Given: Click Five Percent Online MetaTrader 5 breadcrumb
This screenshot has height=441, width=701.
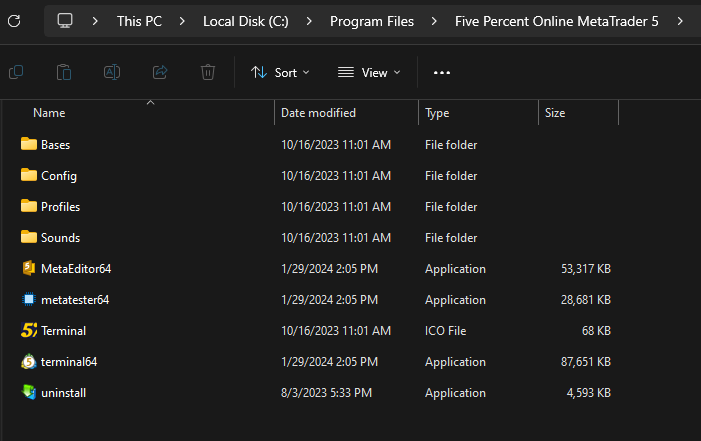Looking at the screenshot, I should (x=557, y=21).
